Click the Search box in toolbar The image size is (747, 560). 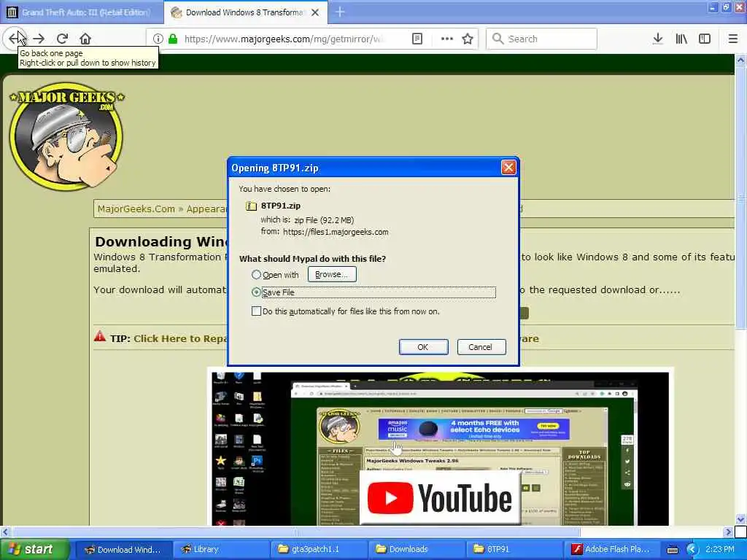pyautogui.click(x=541, y=39)
